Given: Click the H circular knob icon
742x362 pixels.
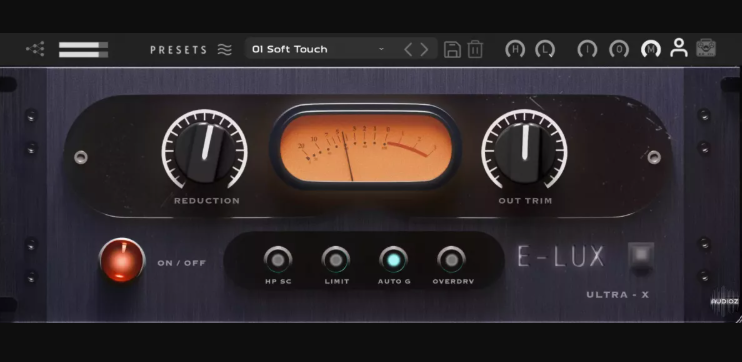Looking at the screenshot, I should coord(515,49).
